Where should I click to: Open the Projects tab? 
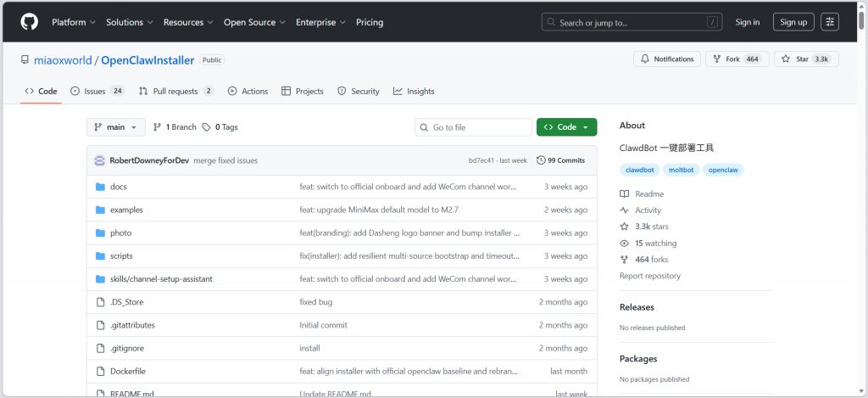(303, 91)
